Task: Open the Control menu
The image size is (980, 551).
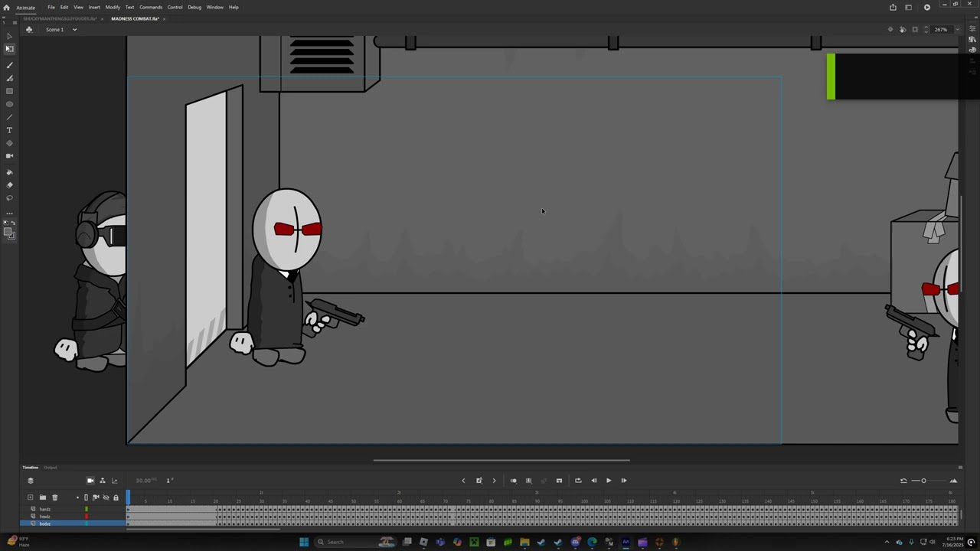Action: click(x=175, y=7)
